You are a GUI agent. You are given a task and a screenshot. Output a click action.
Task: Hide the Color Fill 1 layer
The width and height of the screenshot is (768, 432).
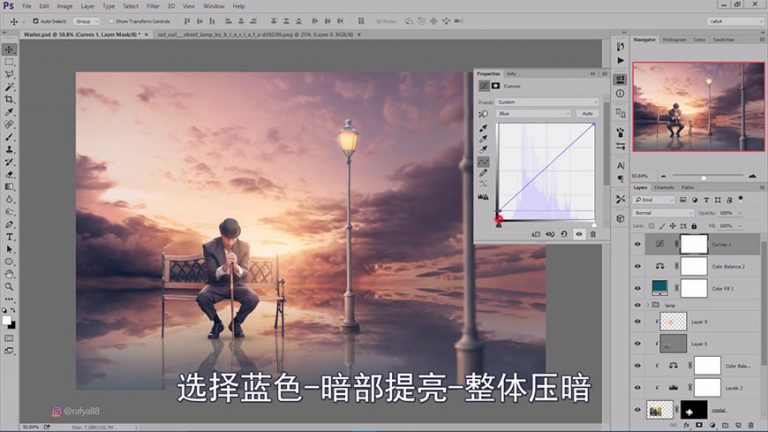pyautogui.click(x=638, y=288)
